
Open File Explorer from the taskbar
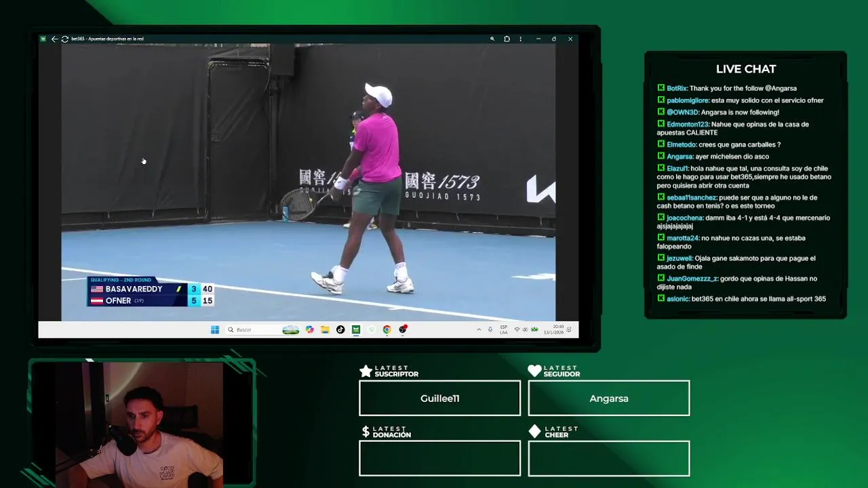click(x=325, y=329)
